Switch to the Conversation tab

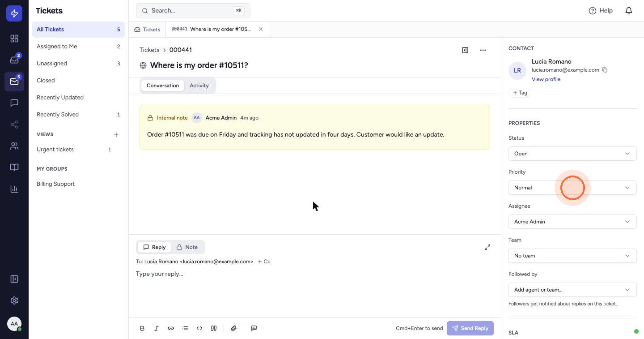pyautogui.click(x=163, y=86)
